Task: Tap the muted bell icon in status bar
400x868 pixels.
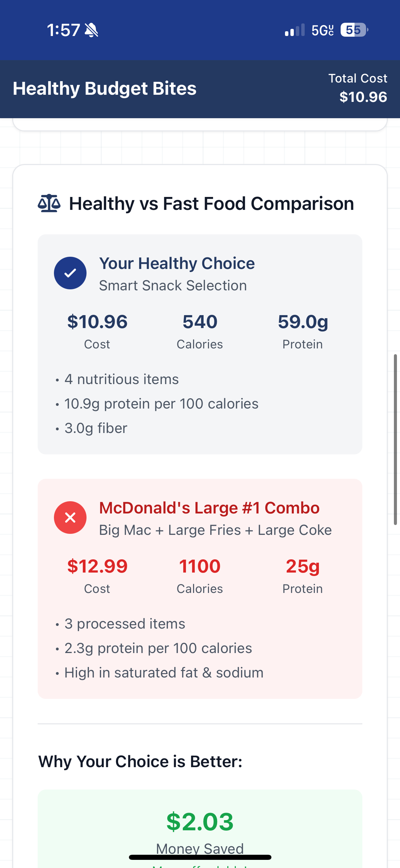Action: (91, 30)
